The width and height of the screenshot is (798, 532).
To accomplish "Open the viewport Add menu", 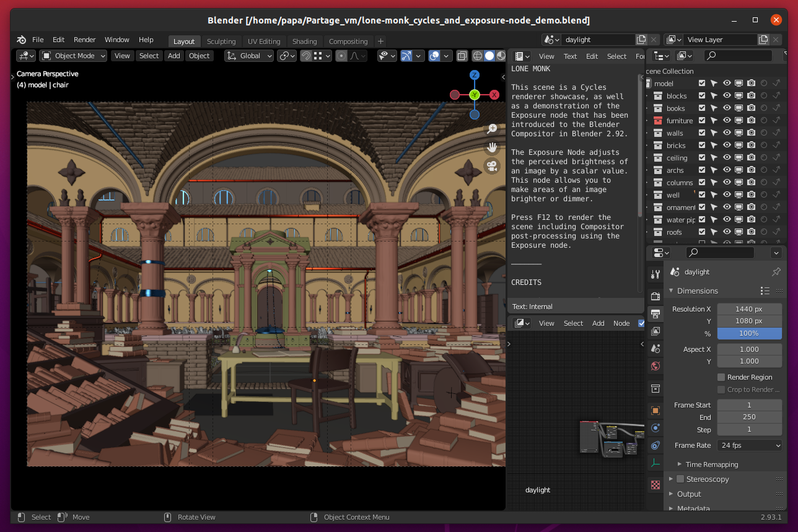I will tap(174, 56).
